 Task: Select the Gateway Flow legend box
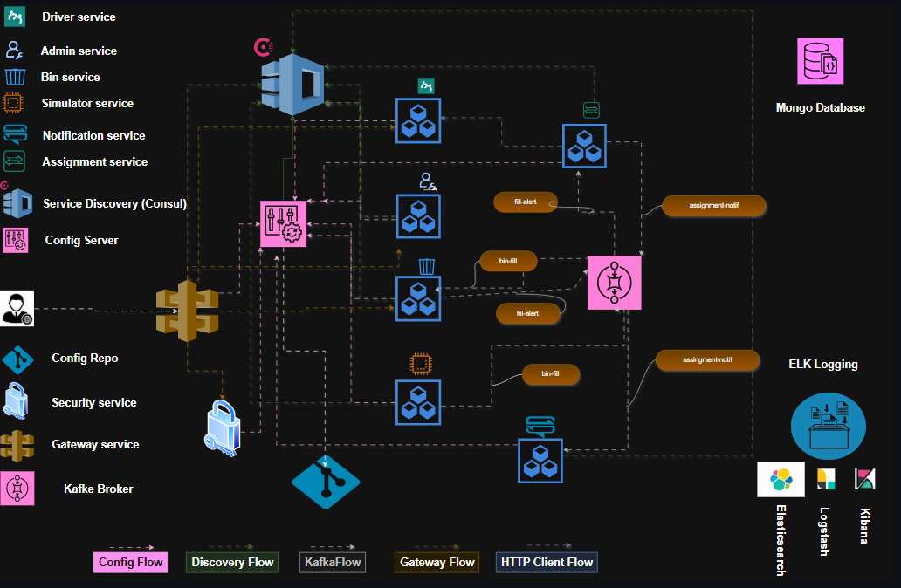(437, 562)
